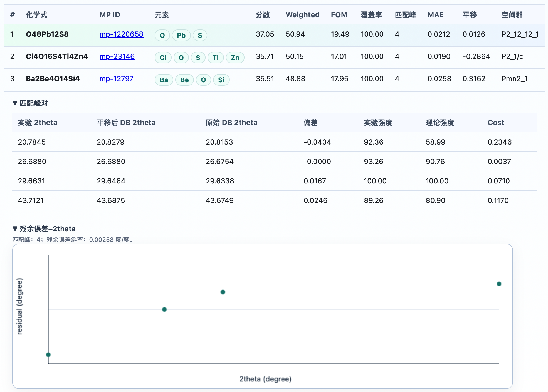Click the Tl element tag
Image resolution: width=548 pixels, height=392 pixels.
coord(216,58)
